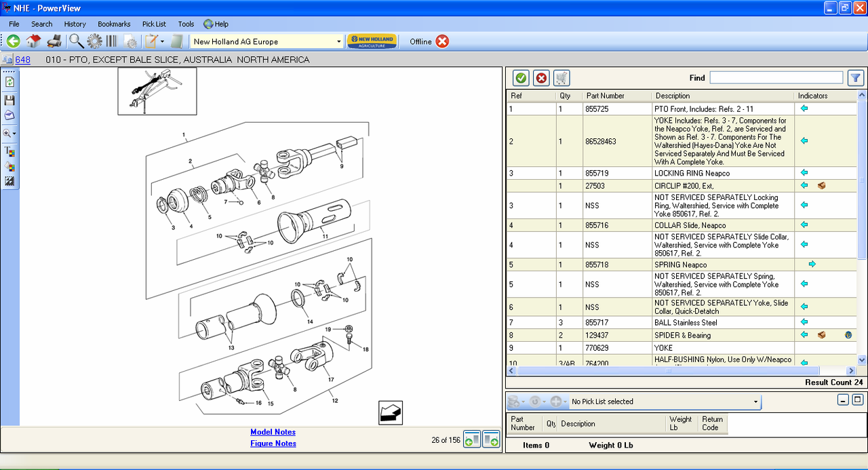Image resolution: width=868 pixels, height=470 pixels.
Task: Click box indicator icon for CIRCLIP row
Action: click(821, 185)
